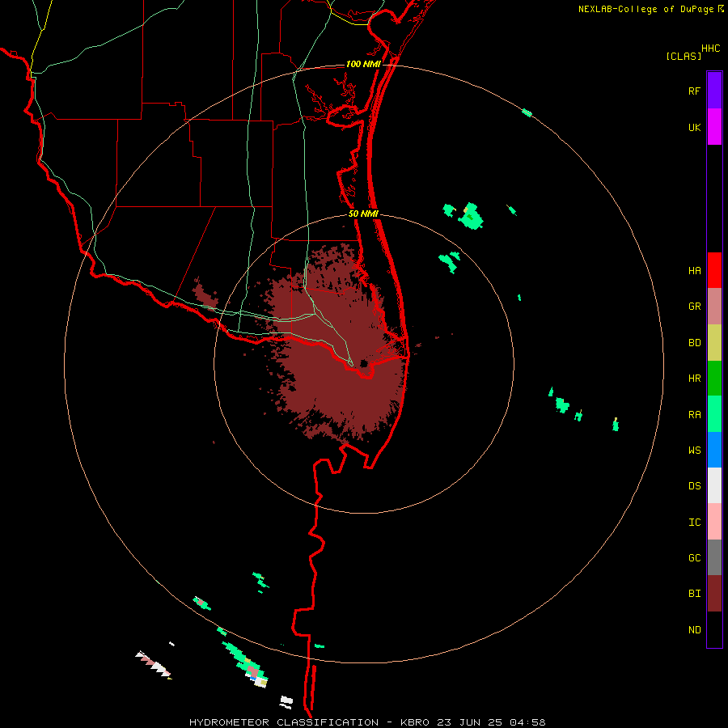Select the BD yellow legend block
Image resolution: width=728 pixels, height=728 pixels.
pos(714,343)
